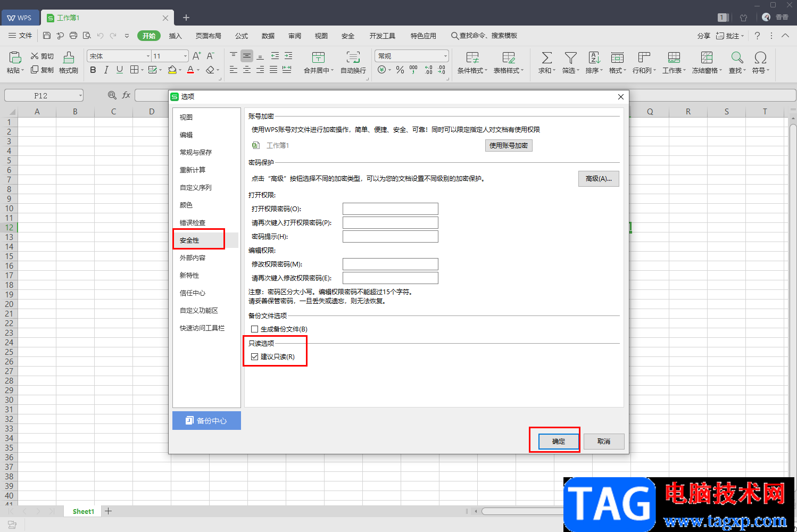Click the Print icon in quick access bar
Screen dimensions: 797x532
tap(73, 36)
